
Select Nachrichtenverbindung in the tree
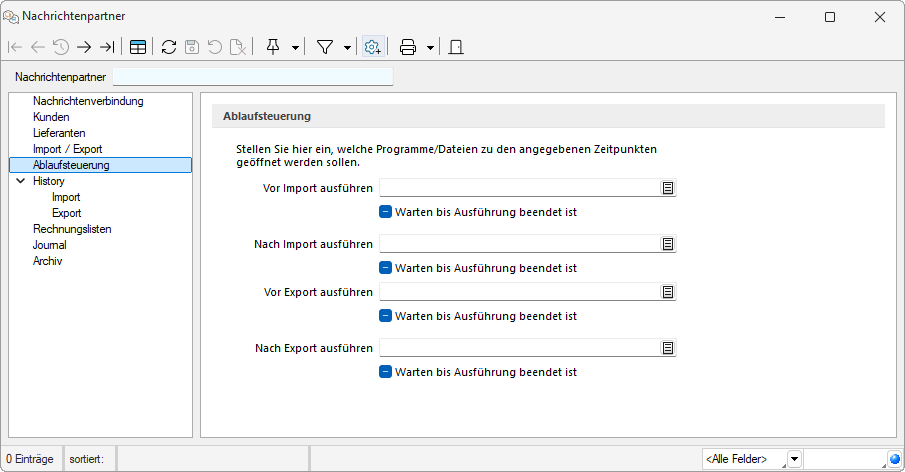tap(88, 101)
